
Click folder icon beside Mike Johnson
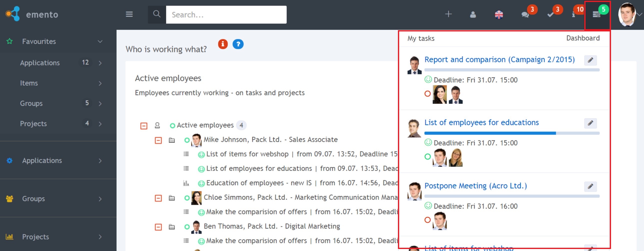click(x=172, y=140)
